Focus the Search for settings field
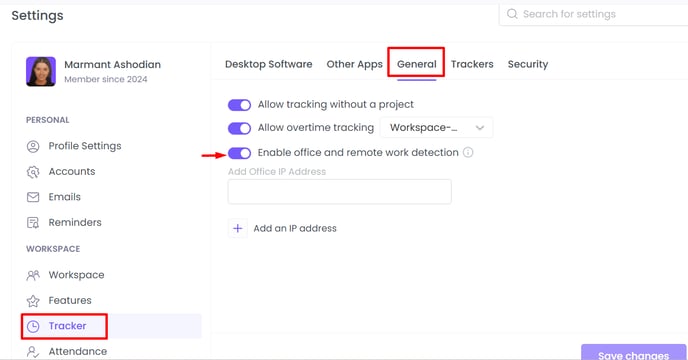The width and height of the screenshot is (688, 360). 593,14
